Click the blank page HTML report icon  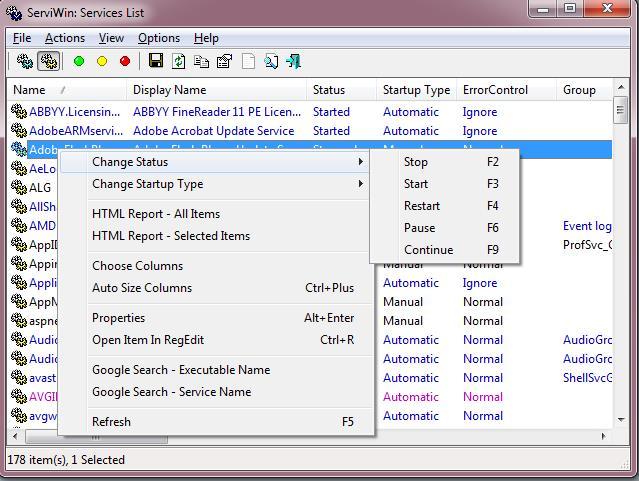(248, 62)
